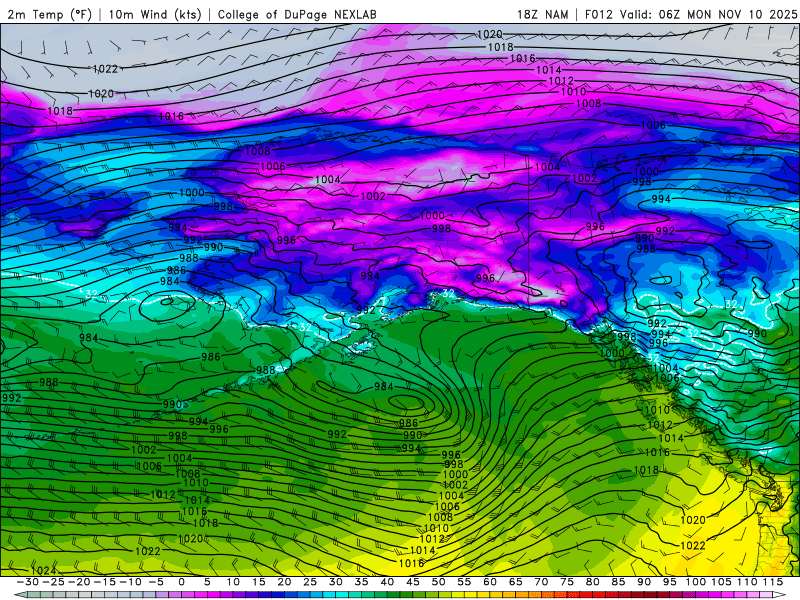Click the 85 degree color scale label
Viewport: 800px width, 600px height.
[x=618, y=582]
